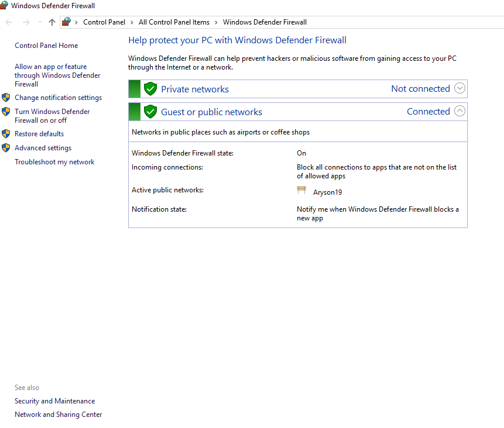Open the recent locations dropdown arrow

coord(40,22)
